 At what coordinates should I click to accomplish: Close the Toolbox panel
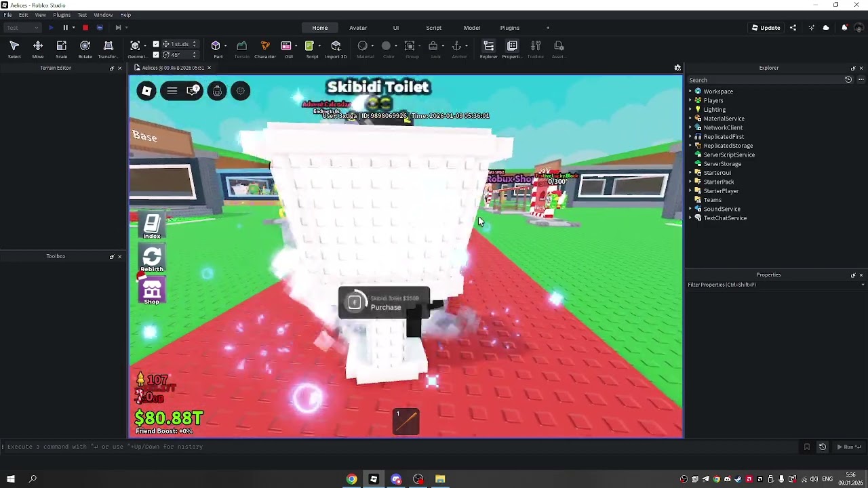120,256
